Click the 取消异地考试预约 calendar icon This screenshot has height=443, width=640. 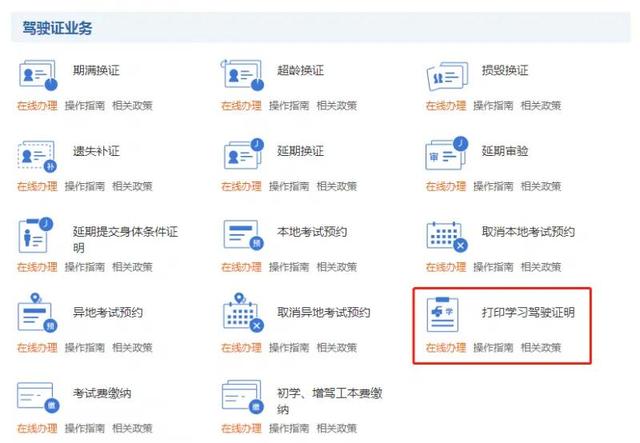pos(243,312)
